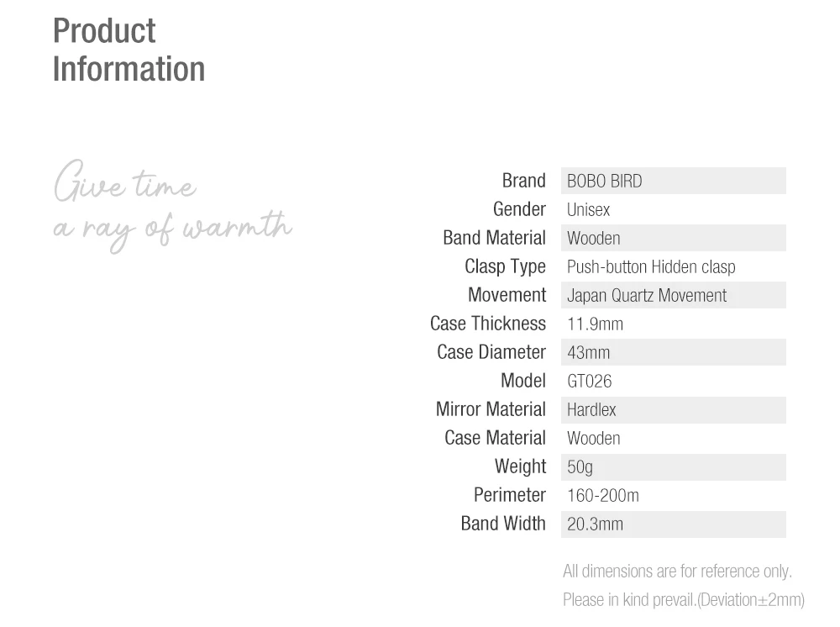Click the All dimensions are for reference note
The width and height of the screenshot is (840, 627).
(677, 572)
